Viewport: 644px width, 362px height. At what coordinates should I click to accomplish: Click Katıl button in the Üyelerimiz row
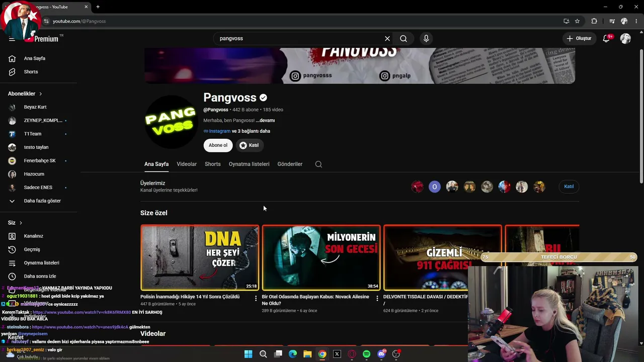click(x=569, y=187)
